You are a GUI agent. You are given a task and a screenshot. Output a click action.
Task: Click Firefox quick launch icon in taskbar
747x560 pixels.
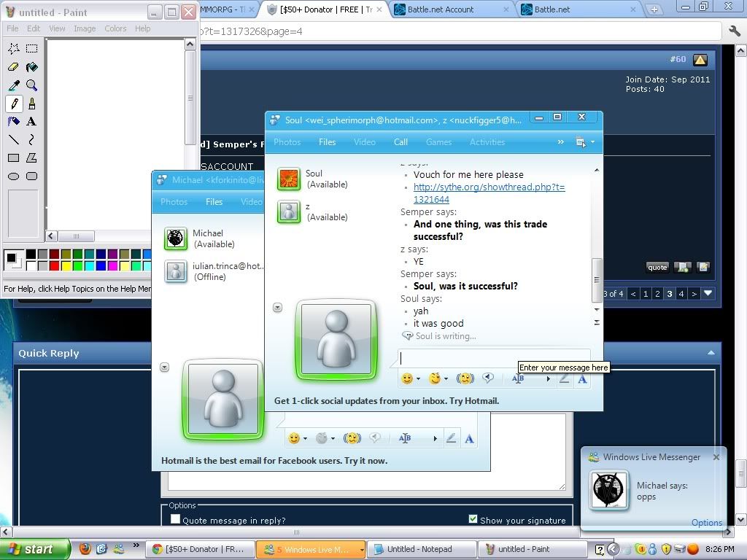(85, 549)
